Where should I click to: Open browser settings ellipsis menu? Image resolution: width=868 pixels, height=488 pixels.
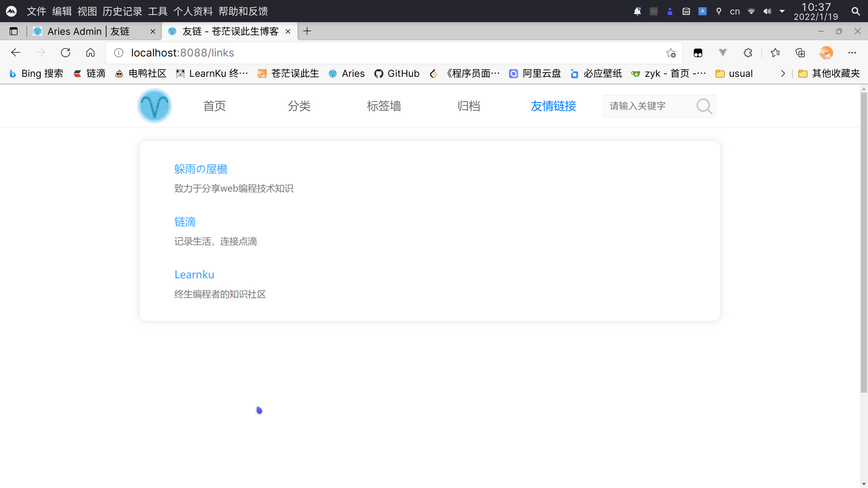[x=852, y=53]
